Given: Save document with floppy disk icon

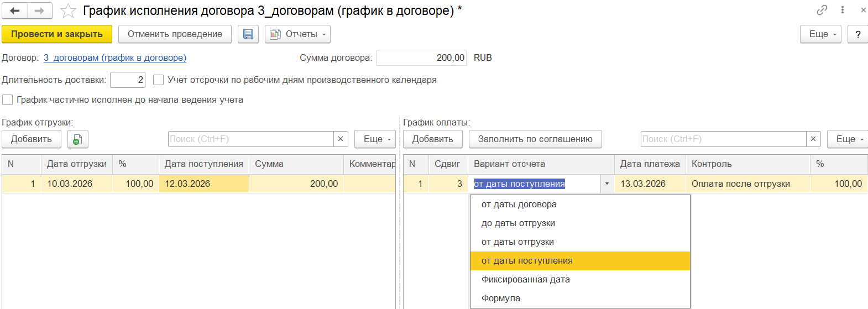Looking at the screenshot, I should tap(248, 34).
